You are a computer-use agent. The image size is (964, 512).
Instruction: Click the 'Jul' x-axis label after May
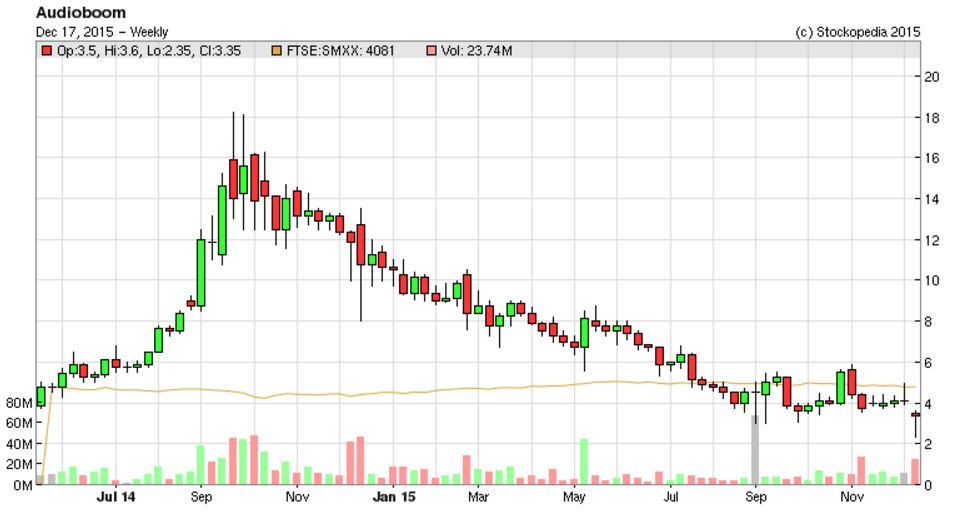(671, 497)
